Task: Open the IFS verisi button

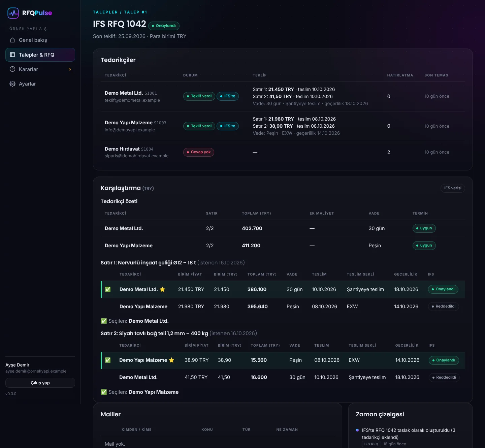Action: 453,188
